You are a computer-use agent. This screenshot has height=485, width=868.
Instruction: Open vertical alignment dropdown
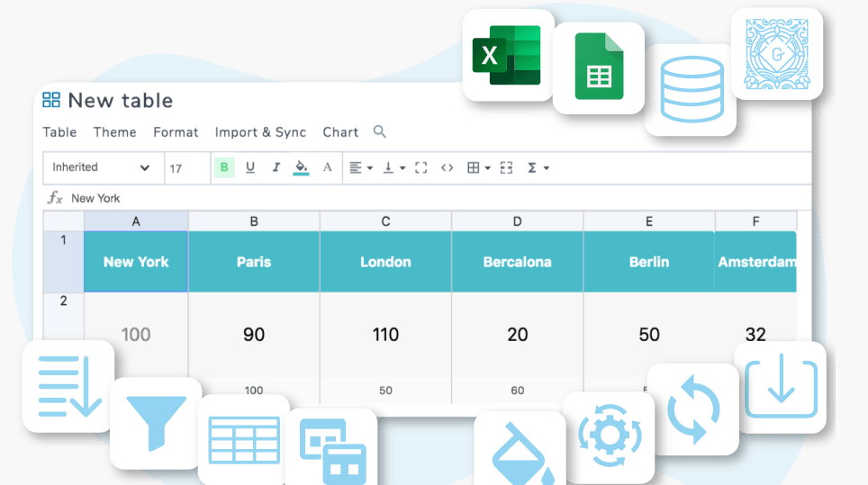pos(394,167)
